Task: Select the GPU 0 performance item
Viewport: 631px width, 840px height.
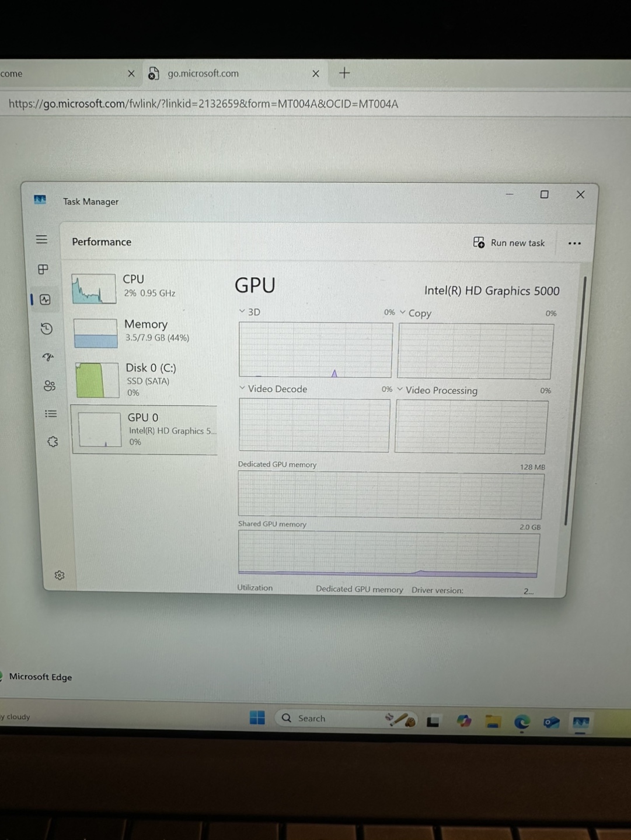Action: [x=144, y=429]
